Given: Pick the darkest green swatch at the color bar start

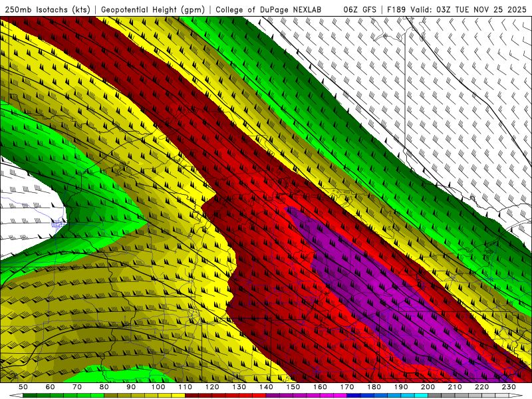Looking at the screenshot, I should coord(30,395).
